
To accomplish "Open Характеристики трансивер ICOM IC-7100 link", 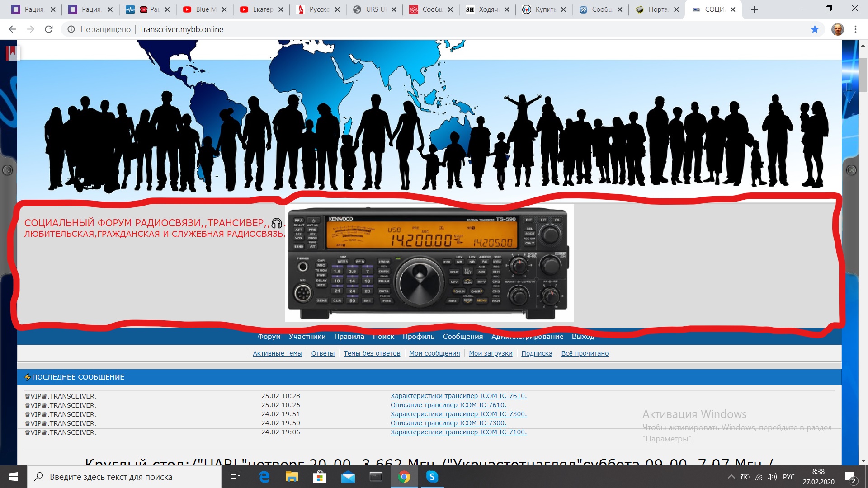I will [x=458, y=432].
